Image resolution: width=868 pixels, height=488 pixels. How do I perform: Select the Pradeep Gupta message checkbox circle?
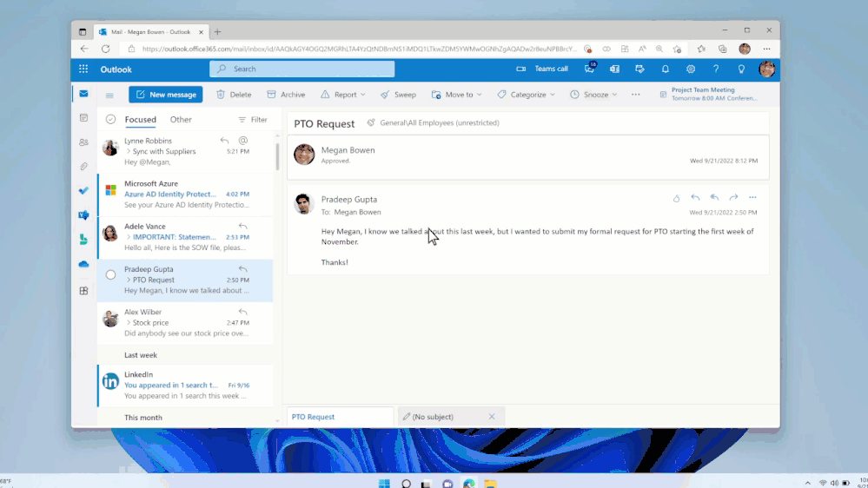[110, 274]
